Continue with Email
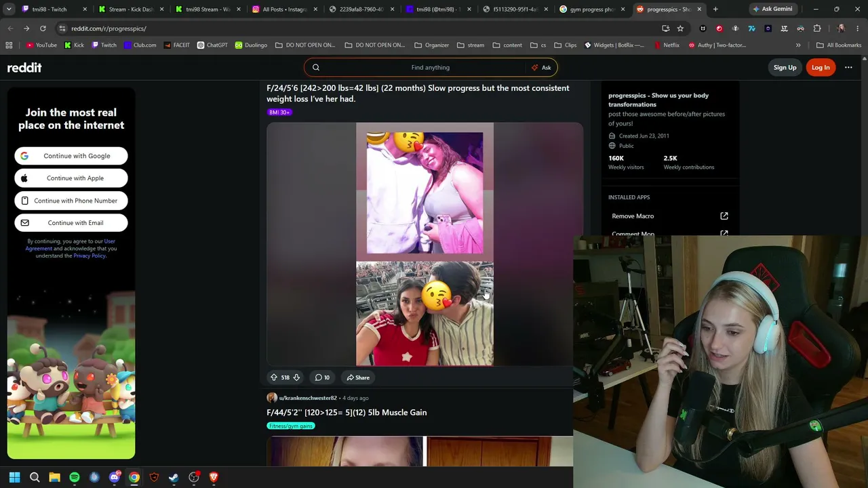Screen dimensions: 868x488 (71, 223)
